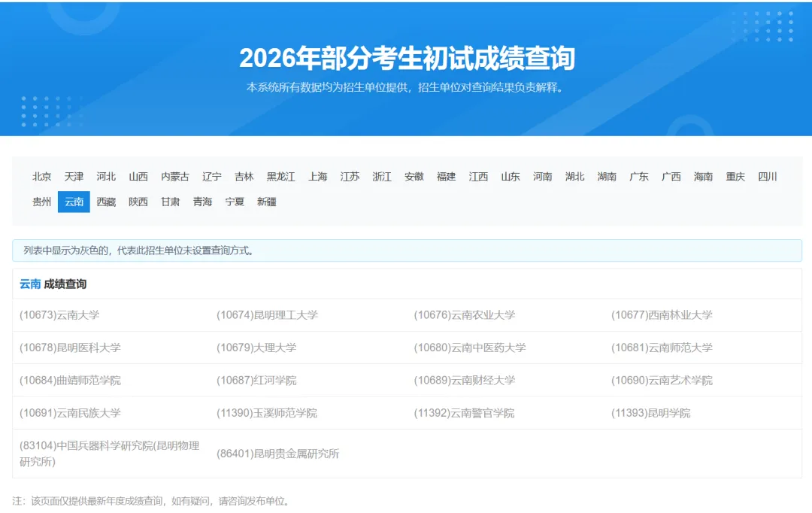Select the 海南 province tab

(x=703, y=177)
